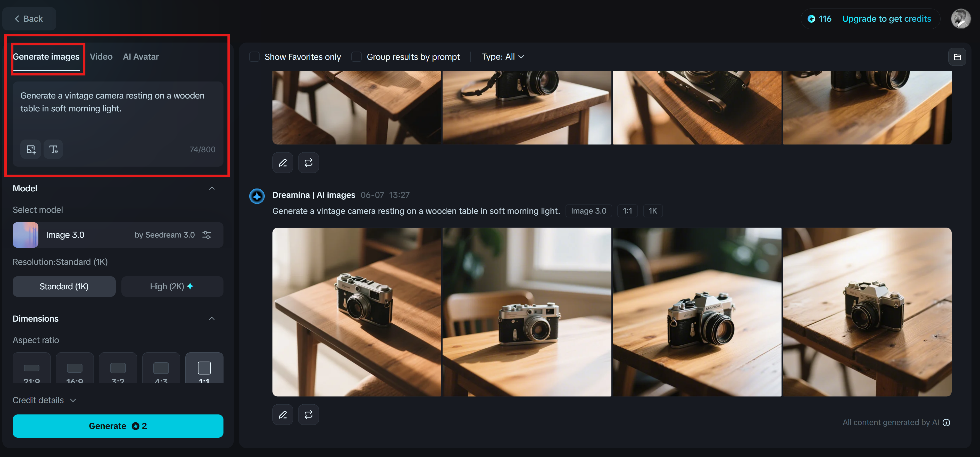This screenshot has width=980, height=457.
Task: Open the assets folder icon at top right
Action: [x=957, y=57]
